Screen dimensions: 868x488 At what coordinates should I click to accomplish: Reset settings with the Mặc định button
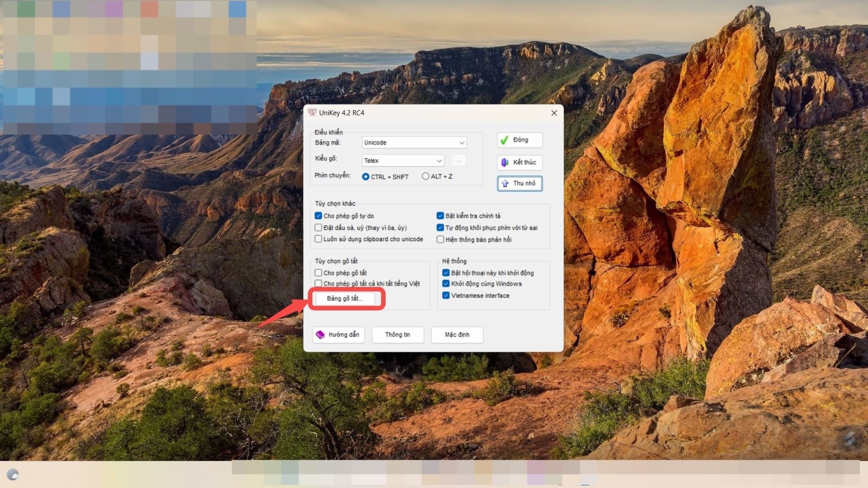[x=457, y=335]
